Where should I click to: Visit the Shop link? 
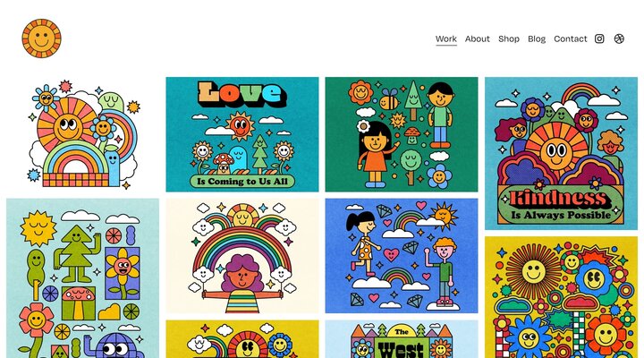pos(509,38)
